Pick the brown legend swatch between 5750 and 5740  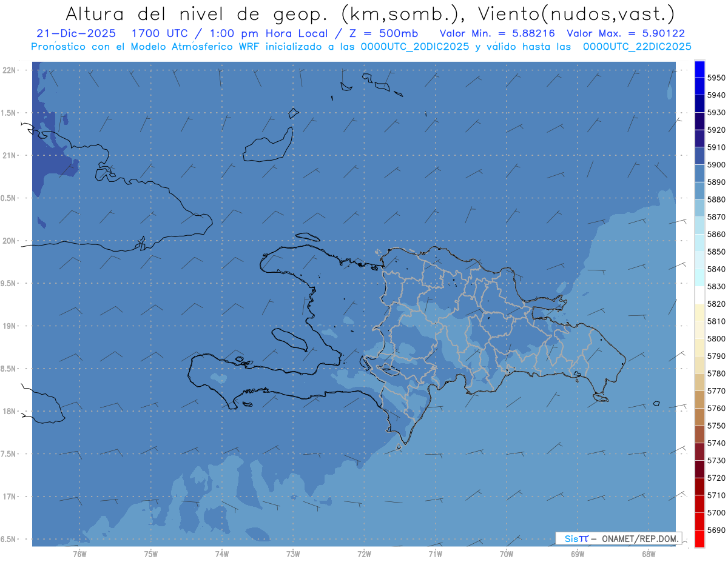tap(699, 435)
